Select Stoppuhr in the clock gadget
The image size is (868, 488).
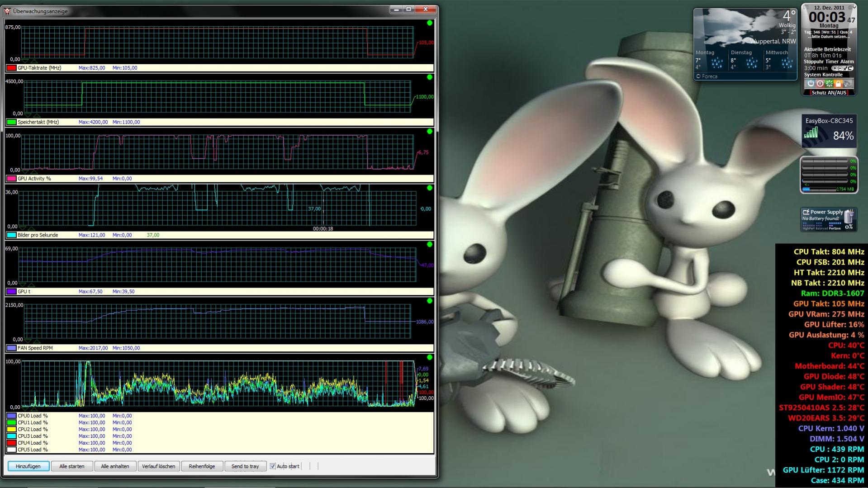[x=814, y=62]
